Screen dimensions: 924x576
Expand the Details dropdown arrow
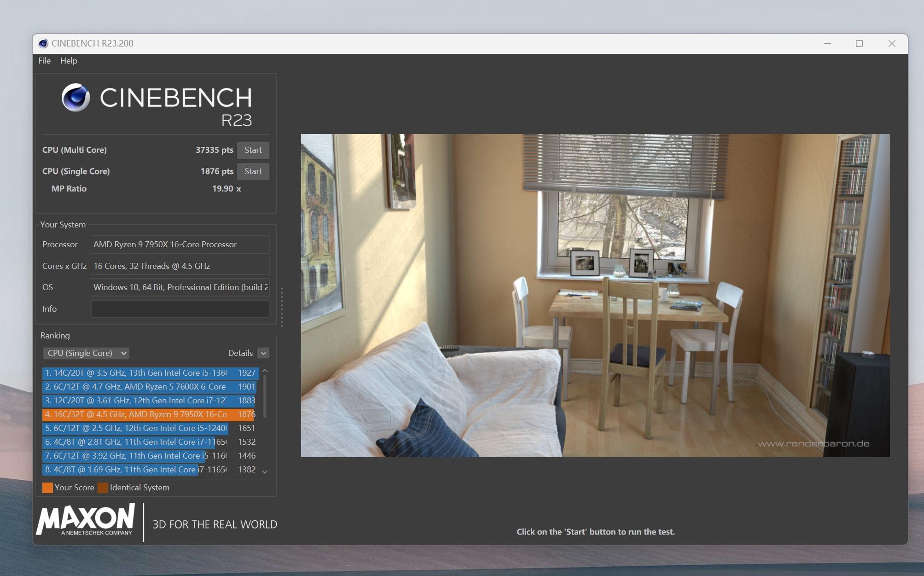point(263,353)
